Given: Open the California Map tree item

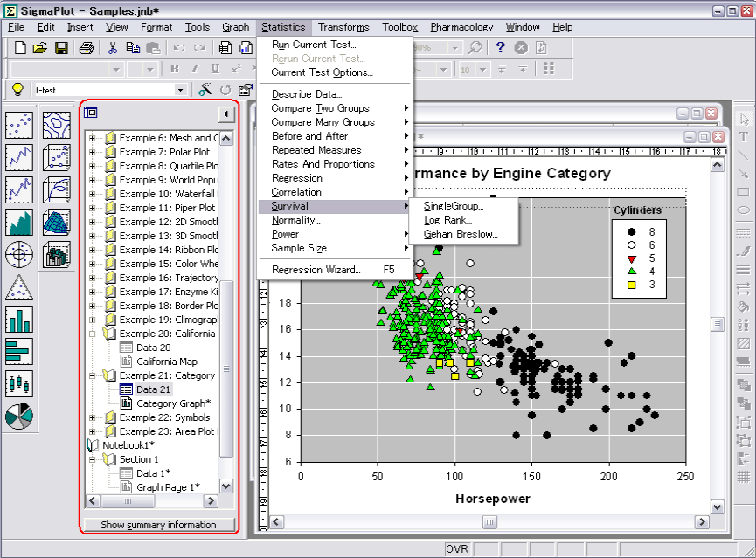Looking at the screenshot, I should click(x=166, y=362).
